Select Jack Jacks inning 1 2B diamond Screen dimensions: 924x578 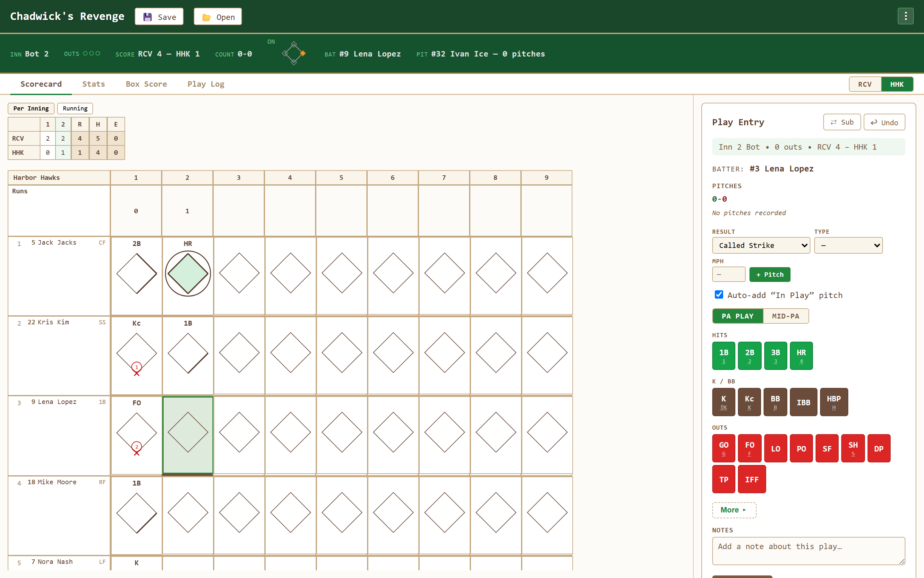click(x=136, y=273)
